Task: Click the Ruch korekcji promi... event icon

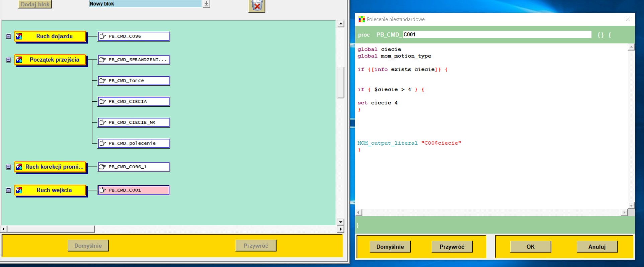Action: click(x=19, y=167)
